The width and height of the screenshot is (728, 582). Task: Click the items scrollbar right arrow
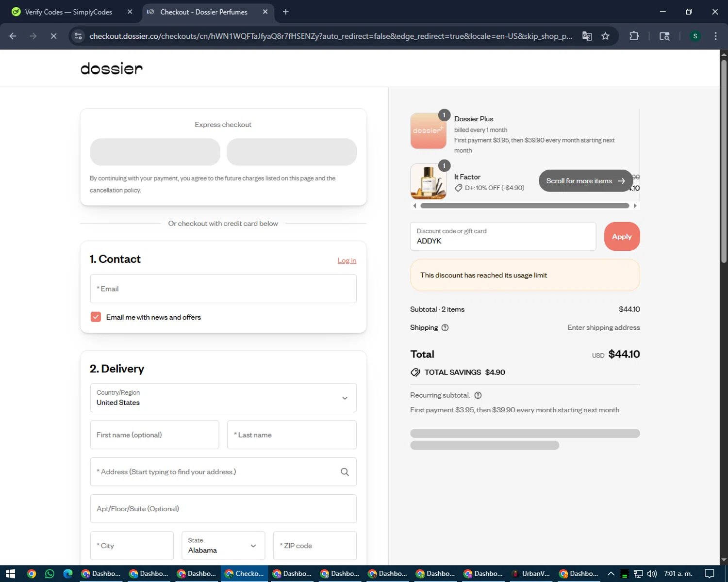click(x=635, y=206)
